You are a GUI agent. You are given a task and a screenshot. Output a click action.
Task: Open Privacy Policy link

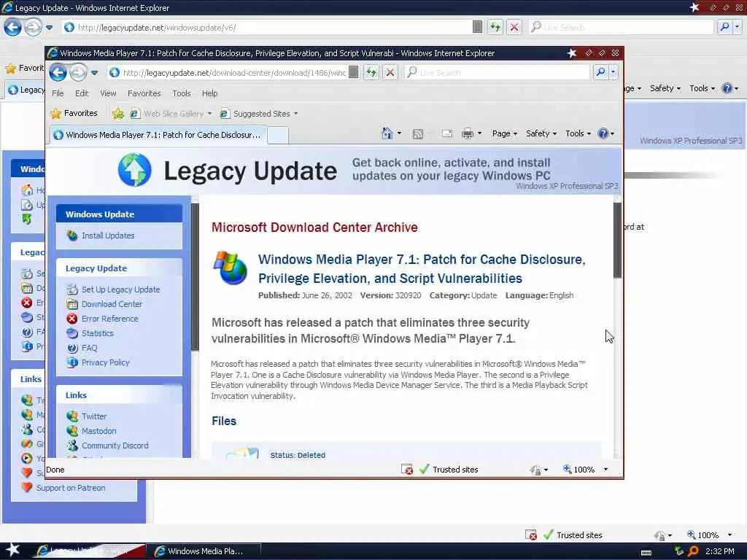105,362
